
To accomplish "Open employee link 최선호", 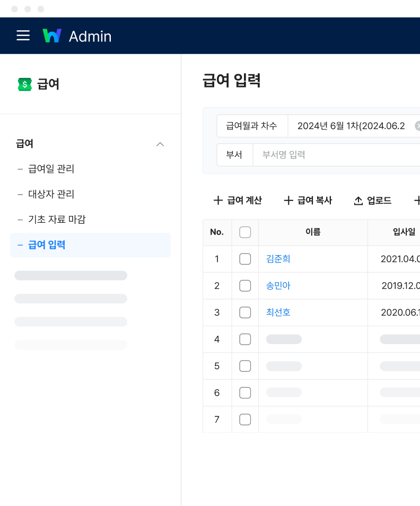I will tap(278, 312).
